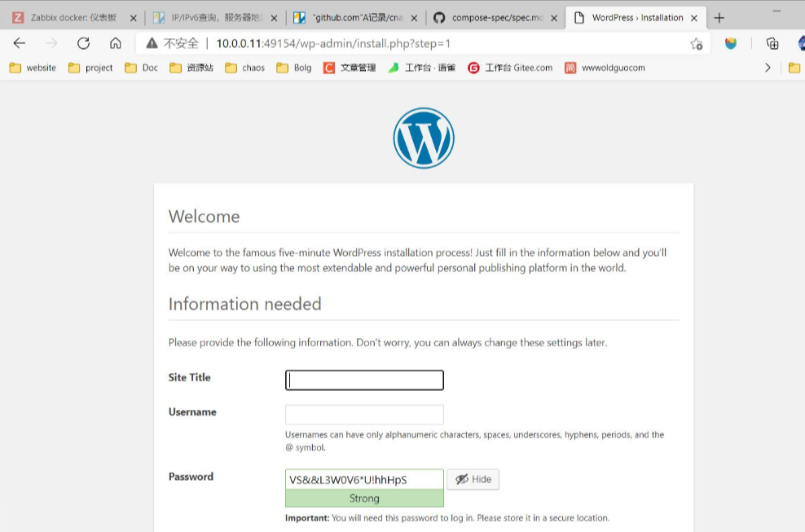Open the 文章管理 bookmark
Screen dimensions: 805x532
click(350, 68)
